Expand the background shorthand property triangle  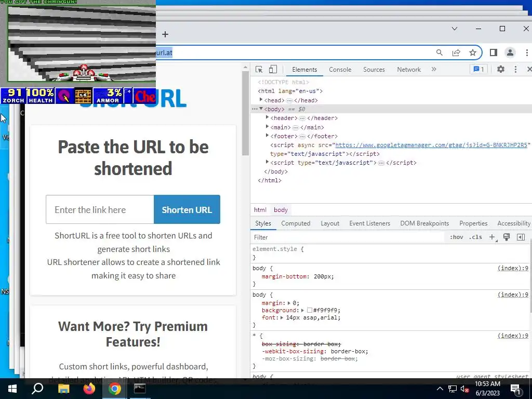[302, 310]
